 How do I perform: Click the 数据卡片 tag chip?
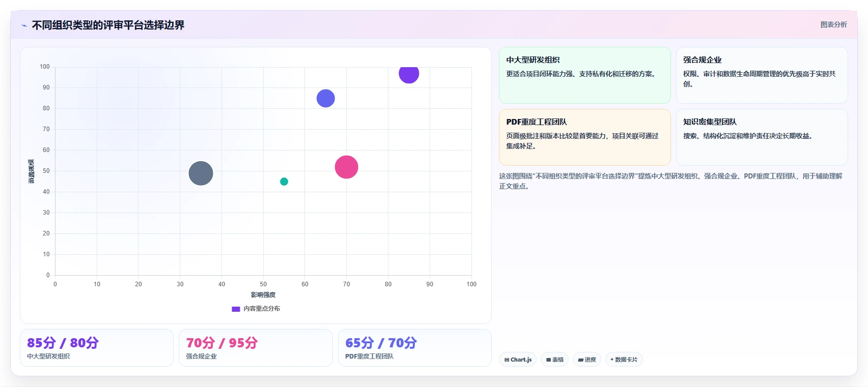pyautogui.click(x=624, y=360)
